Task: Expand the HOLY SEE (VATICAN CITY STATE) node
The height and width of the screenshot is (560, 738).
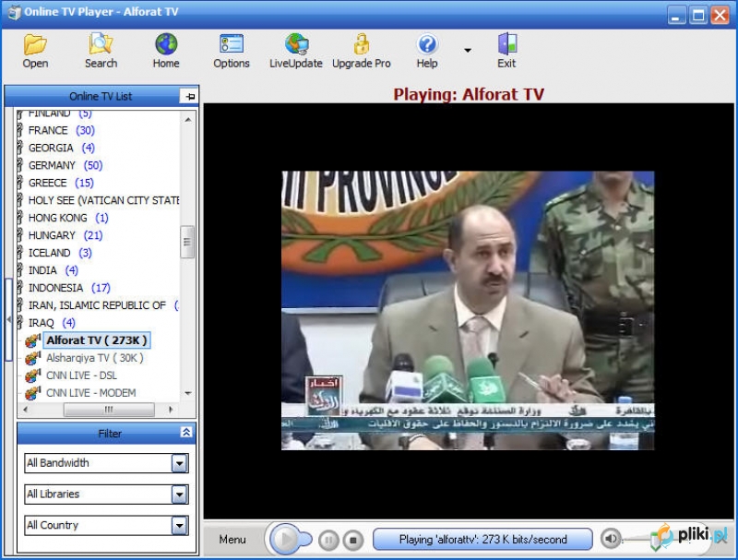Action: click(19, 200)
